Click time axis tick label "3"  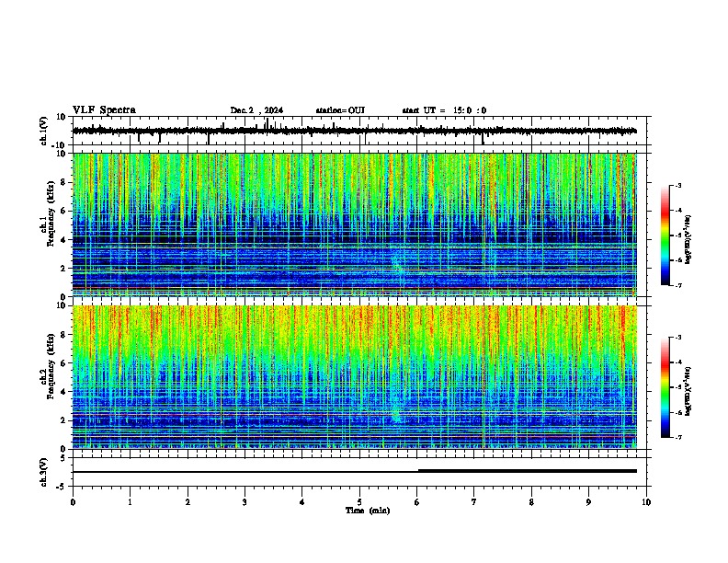click(245, 502)
